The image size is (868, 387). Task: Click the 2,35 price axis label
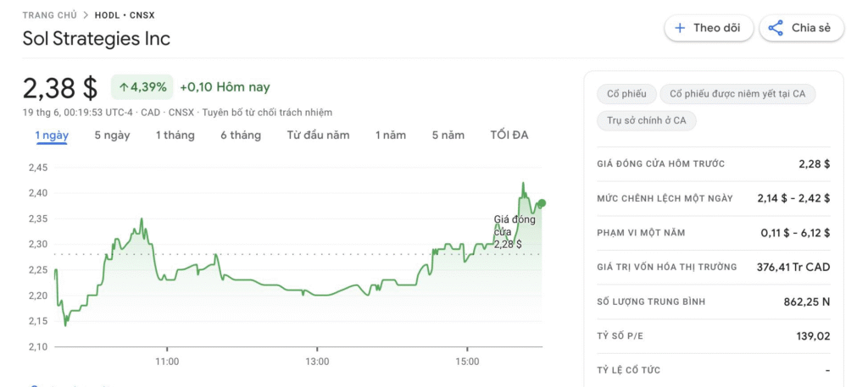point(38,219)
